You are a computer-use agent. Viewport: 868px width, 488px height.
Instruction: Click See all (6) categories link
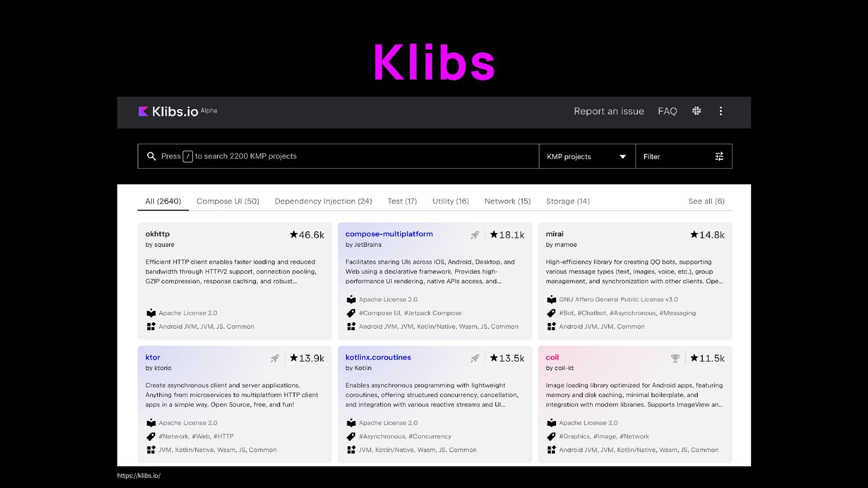coord(706,202)
